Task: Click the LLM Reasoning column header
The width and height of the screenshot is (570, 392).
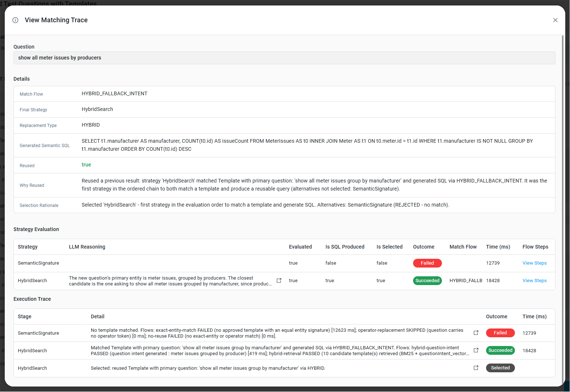Action: tap(87, 247)
